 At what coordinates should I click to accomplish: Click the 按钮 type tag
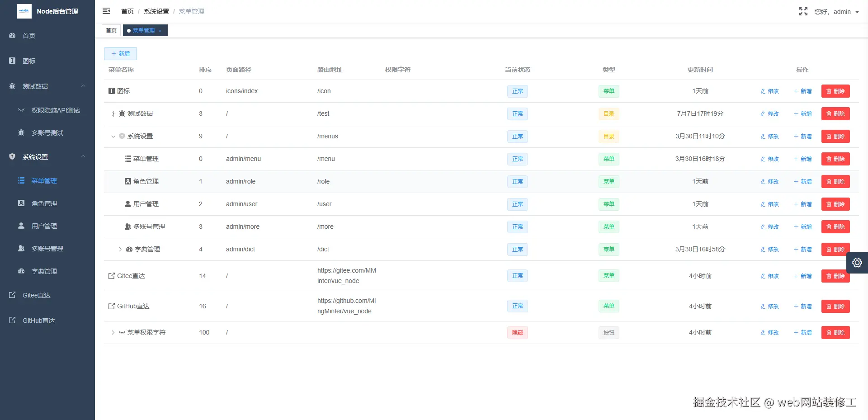click(609, 333)
